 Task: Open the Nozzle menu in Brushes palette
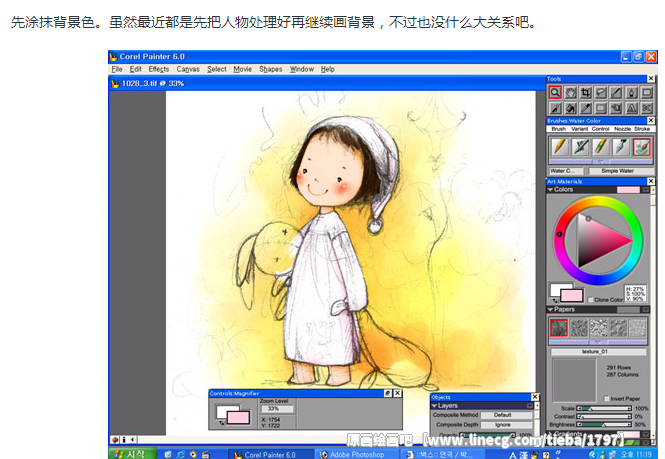pyautogui.click(x=622, y=129)
